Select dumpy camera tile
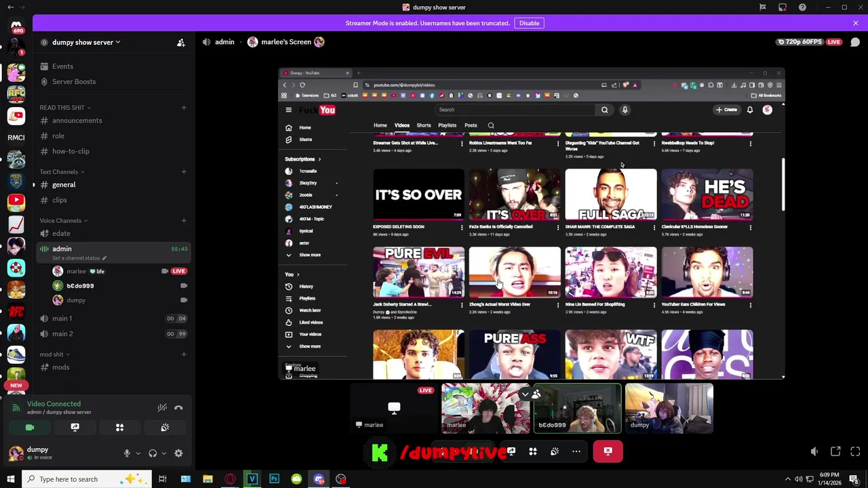868x488 pixels. pos(669,409)
